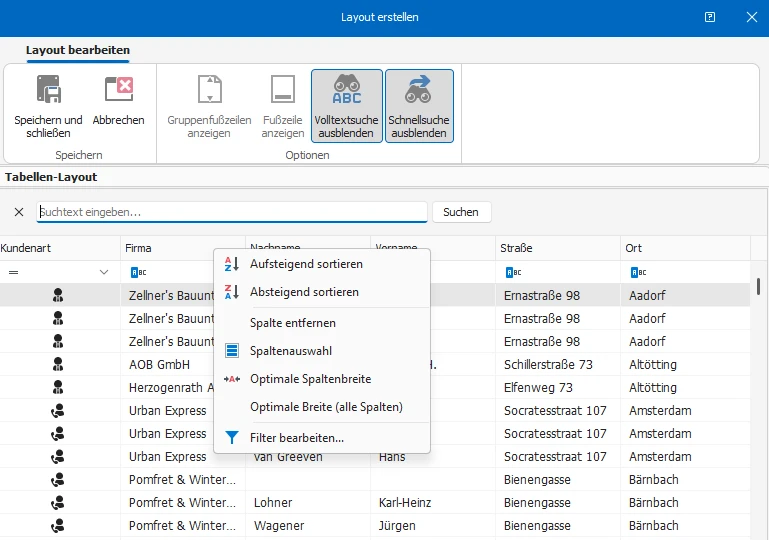The image size is (769, 540).
Task: Open Filter bearbeiten... menu entry
Action: pos(322,437)
